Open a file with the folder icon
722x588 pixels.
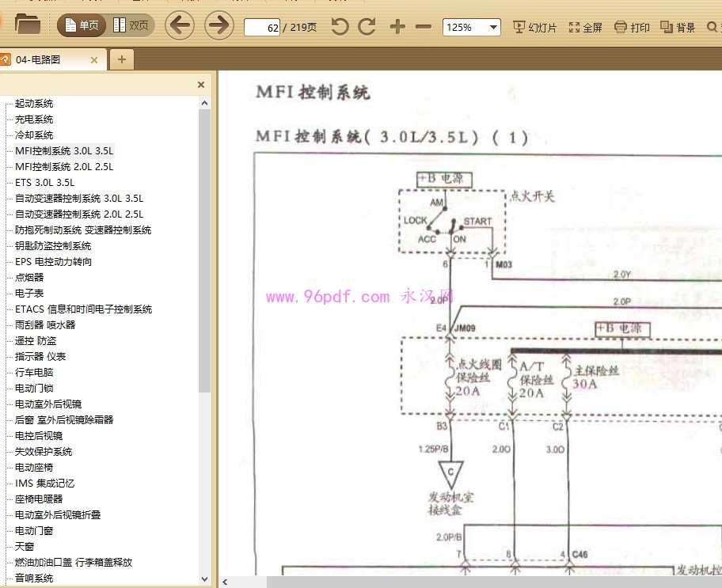[27, 25]
